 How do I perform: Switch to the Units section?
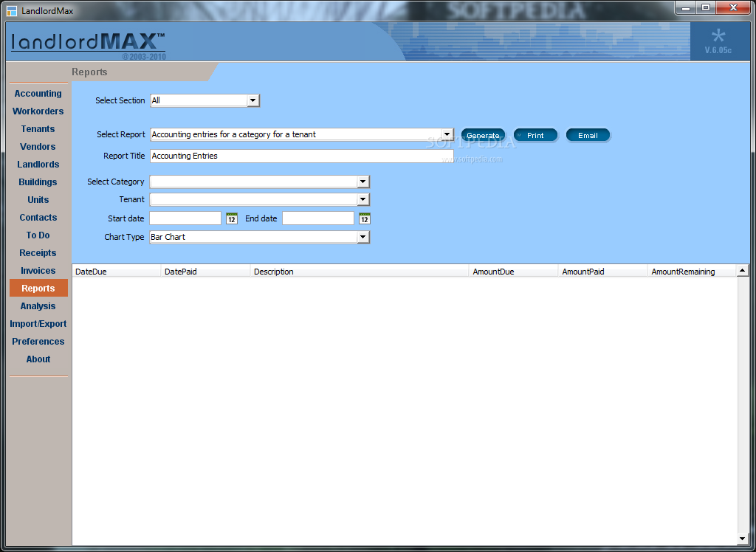click(38, 199)
